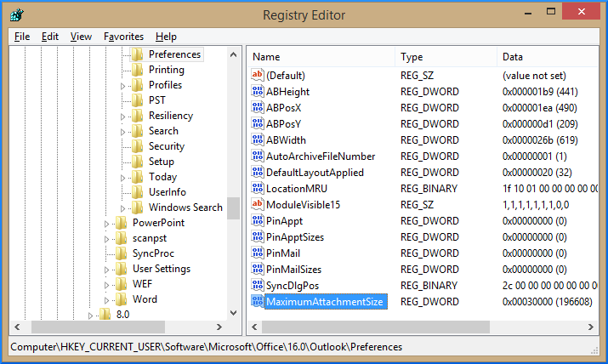Screen dimensions: 608x364
Task: Click the registry path in status bar
Action: click(x=207, y=346)
